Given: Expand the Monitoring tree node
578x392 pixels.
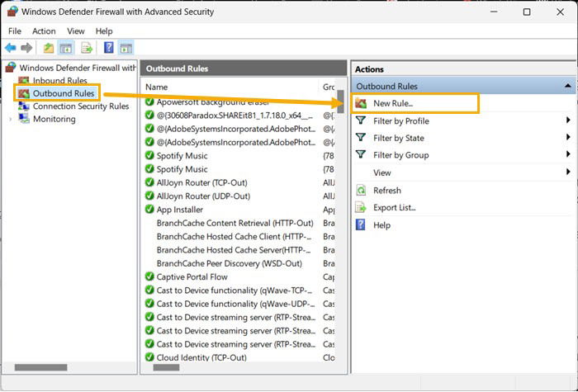Looking at the screenshot, I should click(11, 119).
